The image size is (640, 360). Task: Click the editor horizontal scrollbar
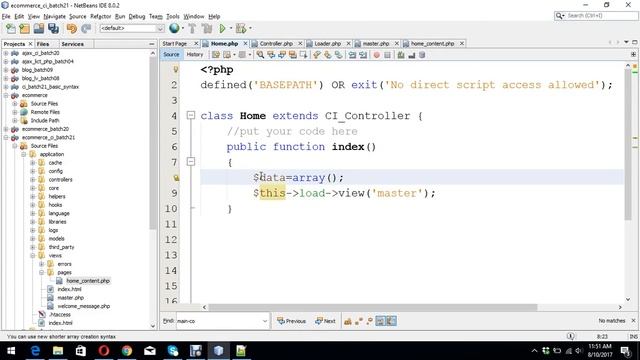point(373,307)
